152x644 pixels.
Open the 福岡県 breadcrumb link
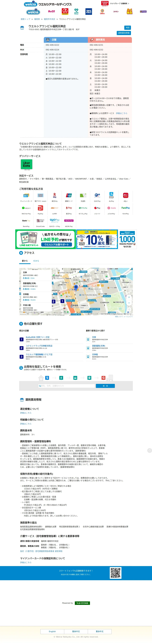(x=37, y=19)
